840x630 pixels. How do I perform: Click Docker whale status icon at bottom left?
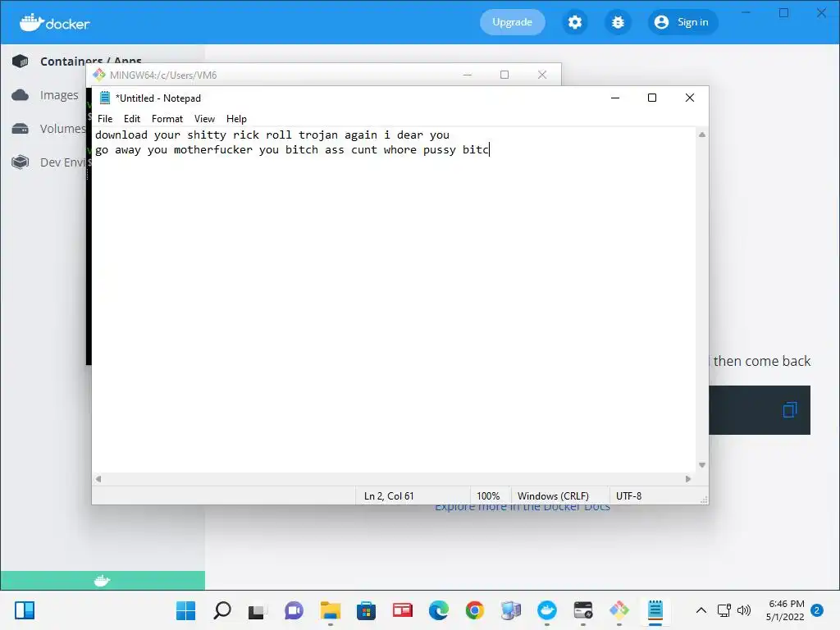102,581
